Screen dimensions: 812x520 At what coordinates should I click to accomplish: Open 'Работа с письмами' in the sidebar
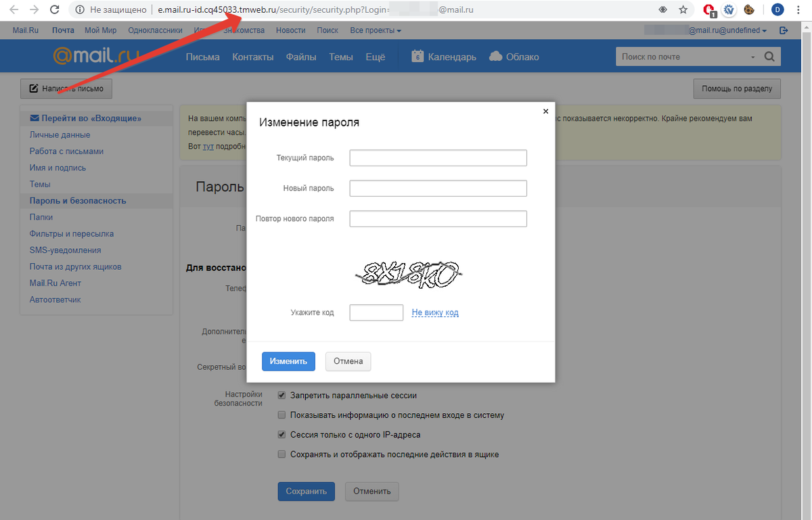[66, 151]
